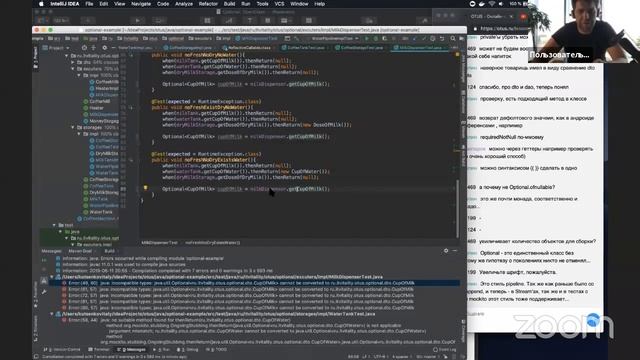640x360 pixels.
Task: Select DryMilkStorage interface in project tree
Action: click(100, 192)
